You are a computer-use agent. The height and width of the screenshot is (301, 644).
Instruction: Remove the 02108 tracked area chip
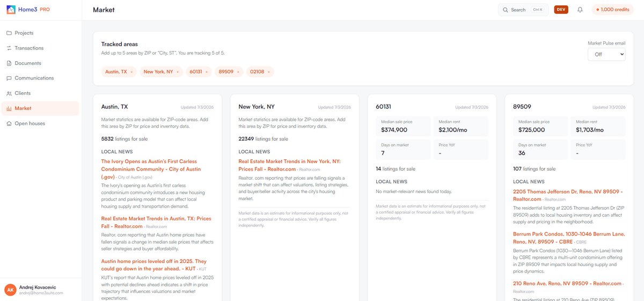[x=269, y=72]
